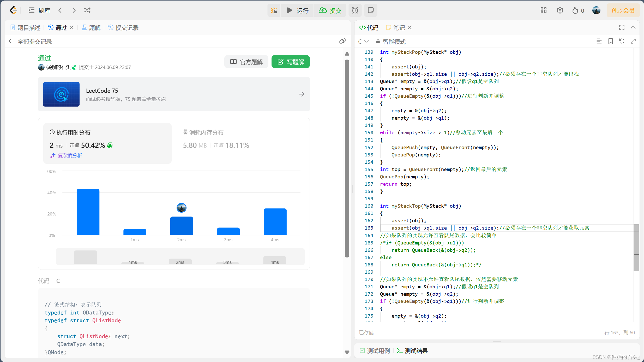Collapse the code panel with chevron
644x362 pixels.
pyautogui.click(x=633, y=27)
